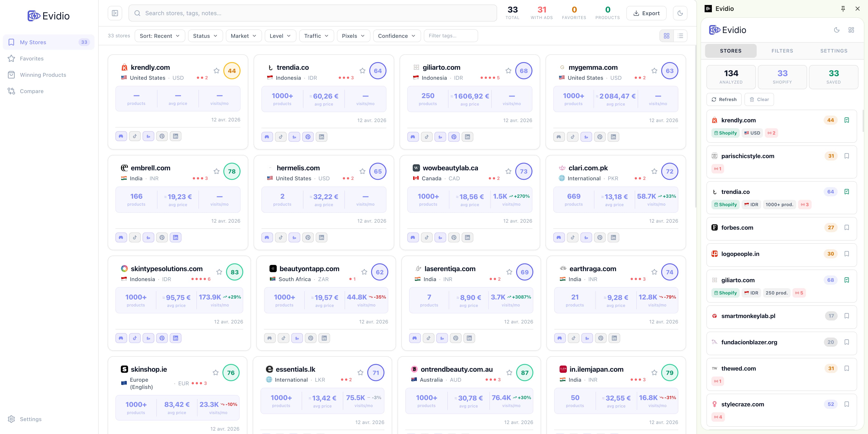Toggle bookmark for forbes.com in panel
This screenshot has width=868, height=434.
point(847,228)
